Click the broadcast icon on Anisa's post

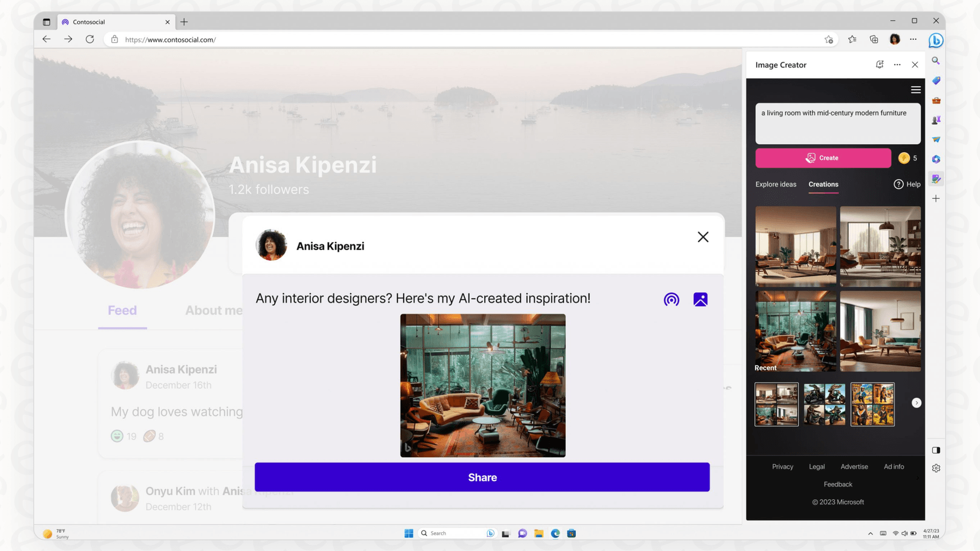671,299
